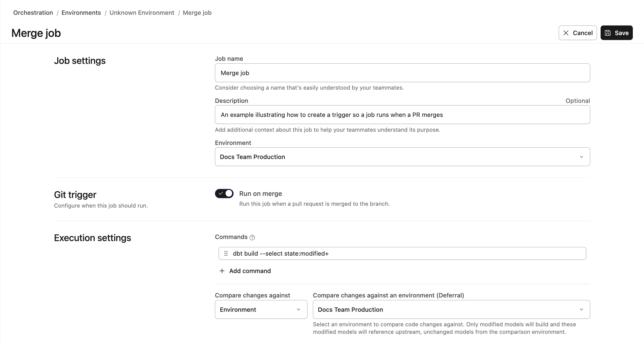Screen dimensions: 644x345
Task: Click the chevron on the Environment dropdown
Action: coord(582,157)
